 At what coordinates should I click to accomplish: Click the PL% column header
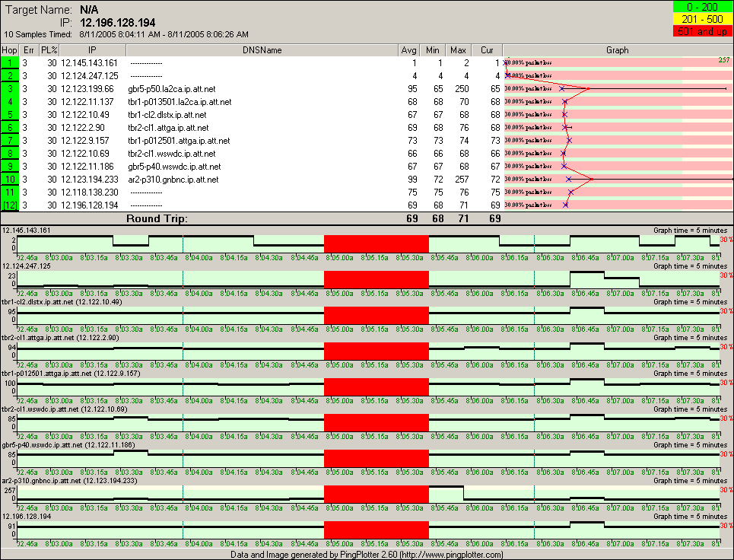pos(49,49)
